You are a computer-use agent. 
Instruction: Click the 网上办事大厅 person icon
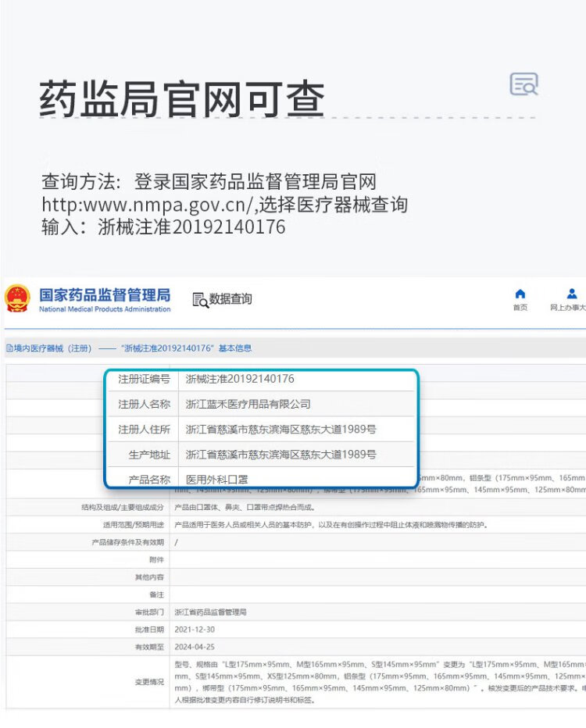tap(572, 294)
